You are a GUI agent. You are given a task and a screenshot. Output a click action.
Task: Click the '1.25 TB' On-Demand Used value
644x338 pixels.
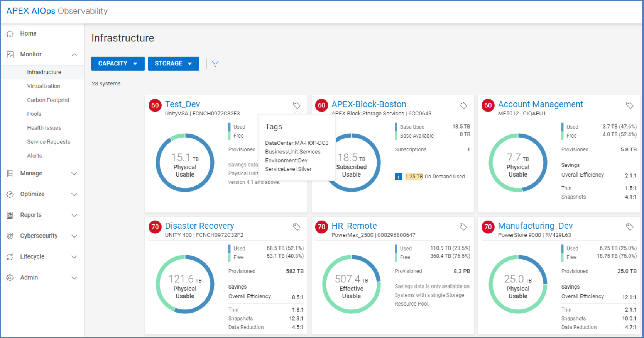point(414,177)
